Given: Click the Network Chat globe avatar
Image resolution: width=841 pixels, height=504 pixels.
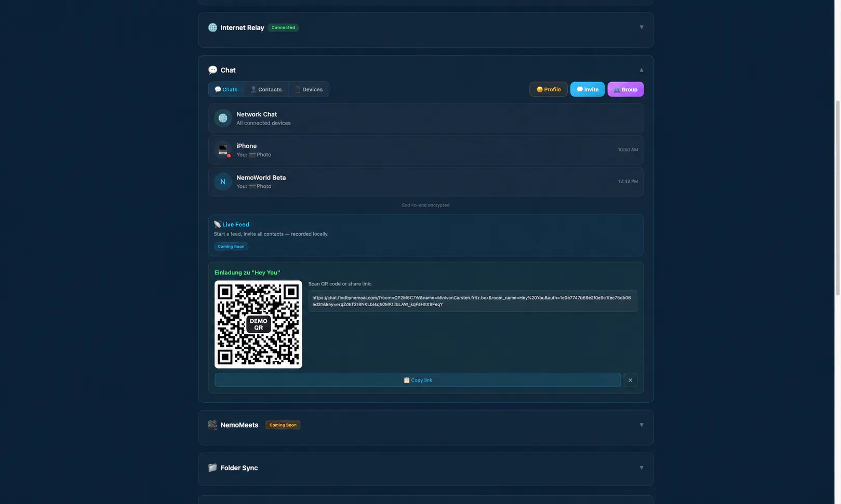Looking at the screenshot, I should [223, 118].
